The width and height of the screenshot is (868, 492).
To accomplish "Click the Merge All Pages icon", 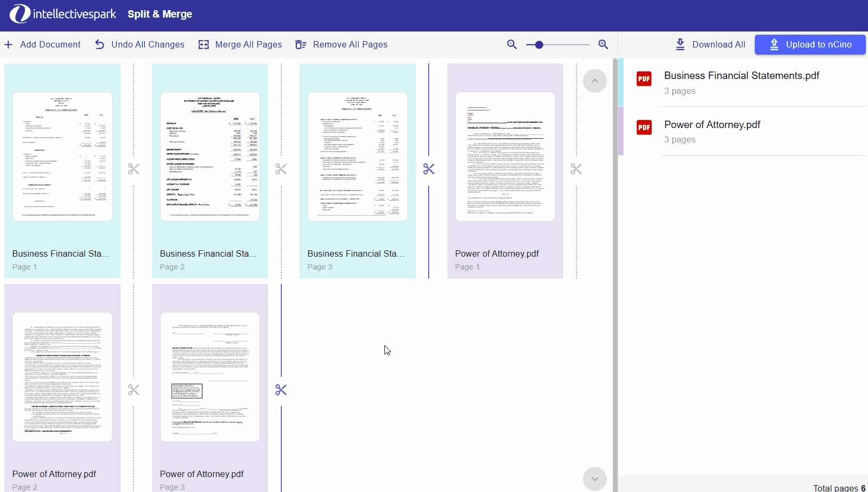I will click(x=203, y=44).
